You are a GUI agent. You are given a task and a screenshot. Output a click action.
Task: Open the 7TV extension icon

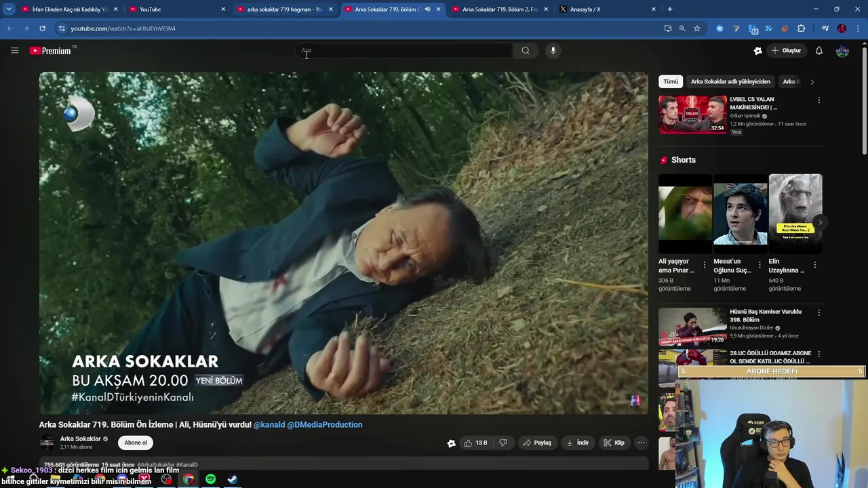[x=769, y=28]
